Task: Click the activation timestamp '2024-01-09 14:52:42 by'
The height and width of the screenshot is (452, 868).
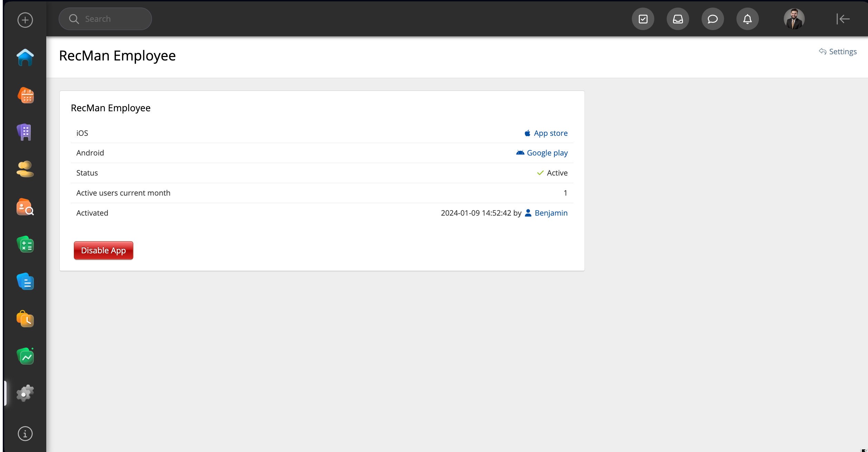Action: click(x=481, y=213)
